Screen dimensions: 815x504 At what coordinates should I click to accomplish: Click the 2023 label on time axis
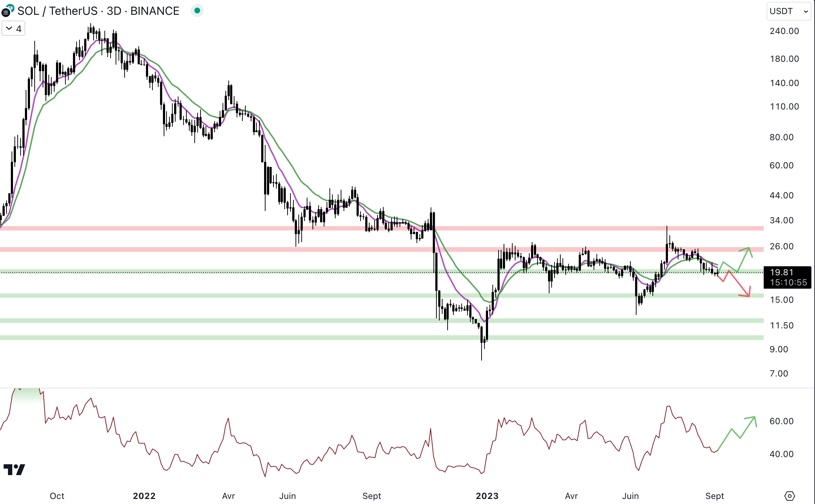(x=487, y=496)
